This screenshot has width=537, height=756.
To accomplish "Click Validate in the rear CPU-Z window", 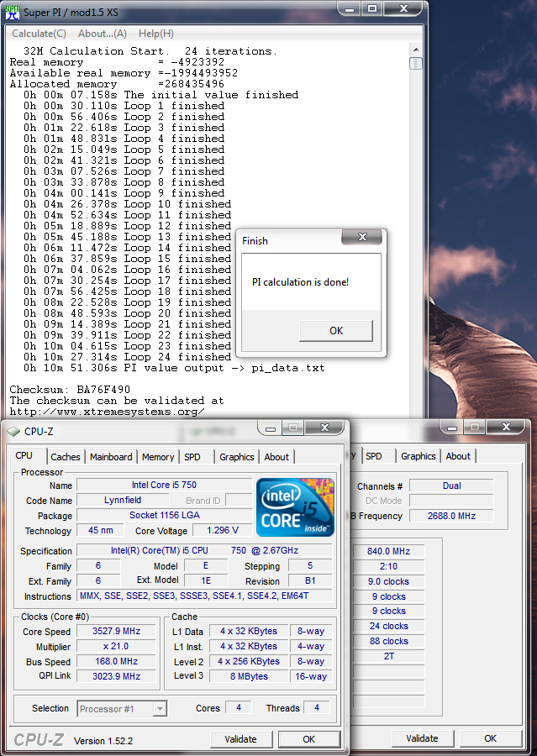I will [x=422, y=738].
